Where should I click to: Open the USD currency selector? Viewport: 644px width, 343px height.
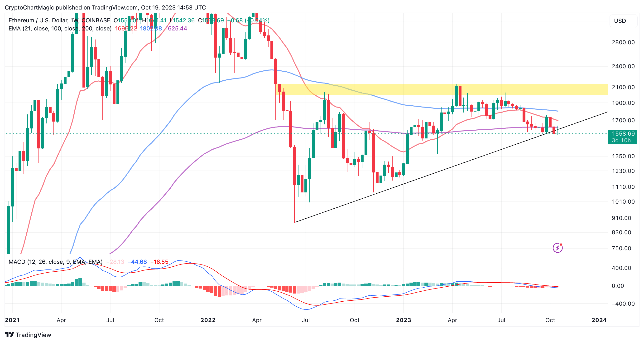click(623, 21)
